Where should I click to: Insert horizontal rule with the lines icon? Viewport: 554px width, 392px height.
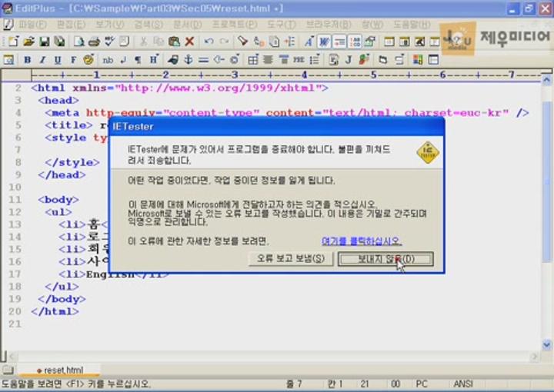pos(203,60)
